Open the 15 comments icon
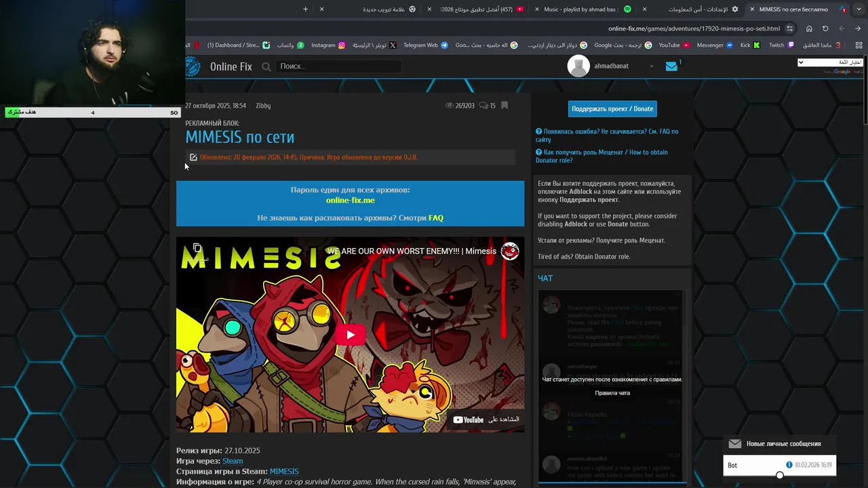Screen dimensions: 868x488 484,106
